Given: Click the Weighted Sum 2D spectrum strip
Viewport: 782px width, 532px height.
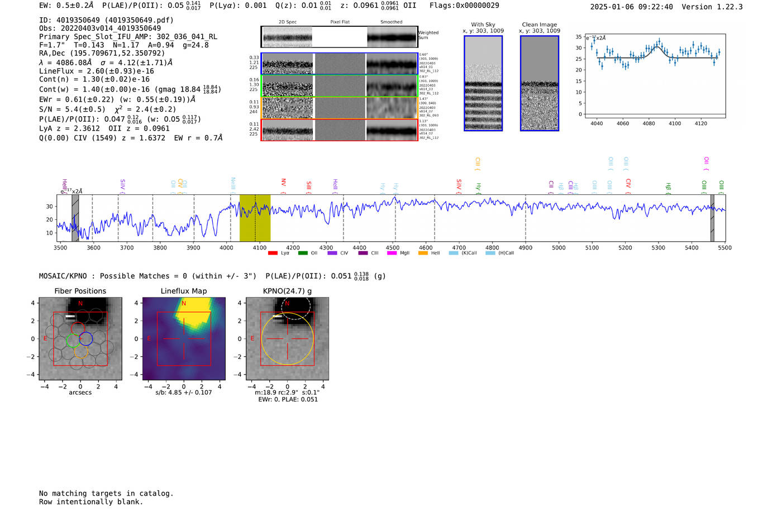Looking at the screenshot, I should 340,37.
